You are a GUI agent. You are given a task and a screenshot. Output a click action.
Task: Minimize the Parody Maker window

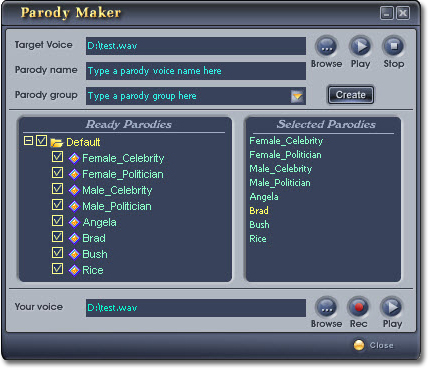[387, 13]
